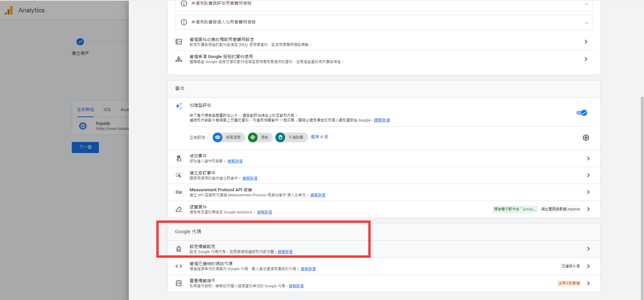Click the 外連點擊 measurement chip

pos(291,137)
